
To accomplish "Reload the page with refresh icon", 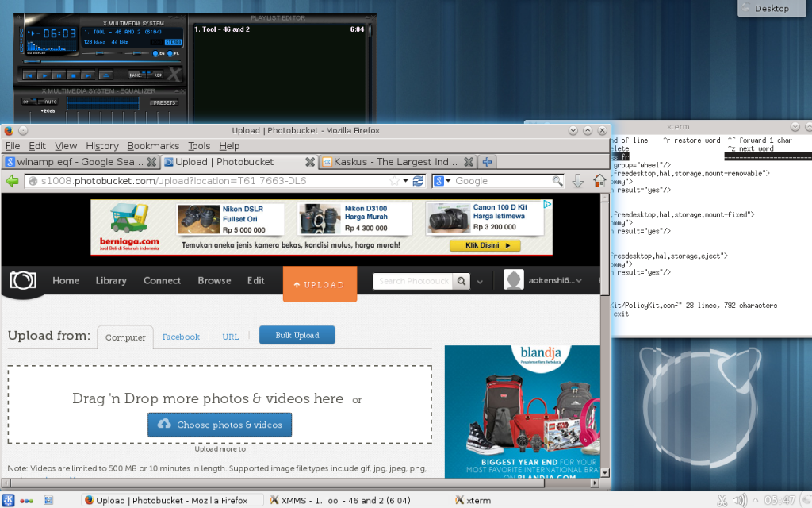I will (x=418, y=181).
